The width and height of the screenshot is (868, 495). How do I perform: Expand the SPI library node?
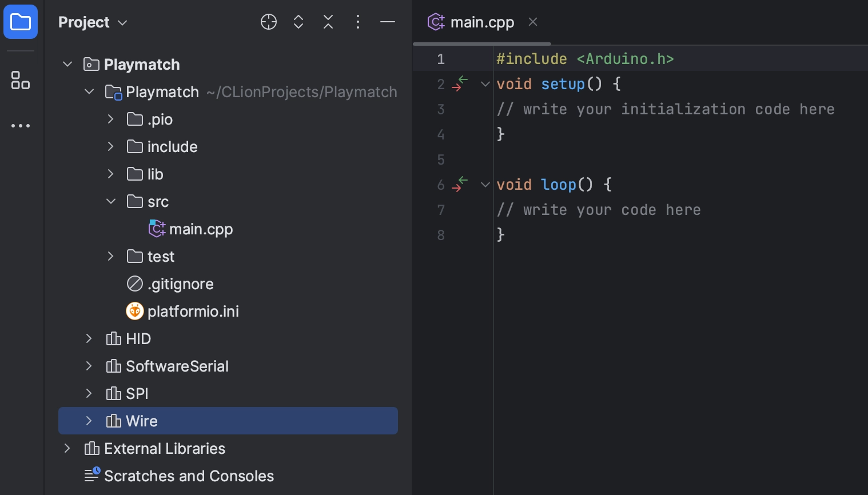click(x=89, y=393)
